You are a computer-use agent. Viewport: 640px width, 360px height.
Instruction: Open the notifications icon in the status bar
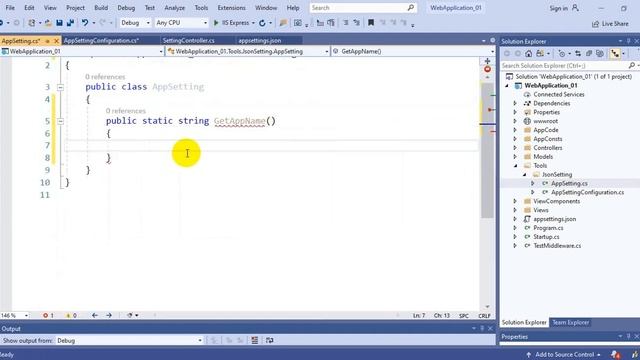tap(616, 355)
